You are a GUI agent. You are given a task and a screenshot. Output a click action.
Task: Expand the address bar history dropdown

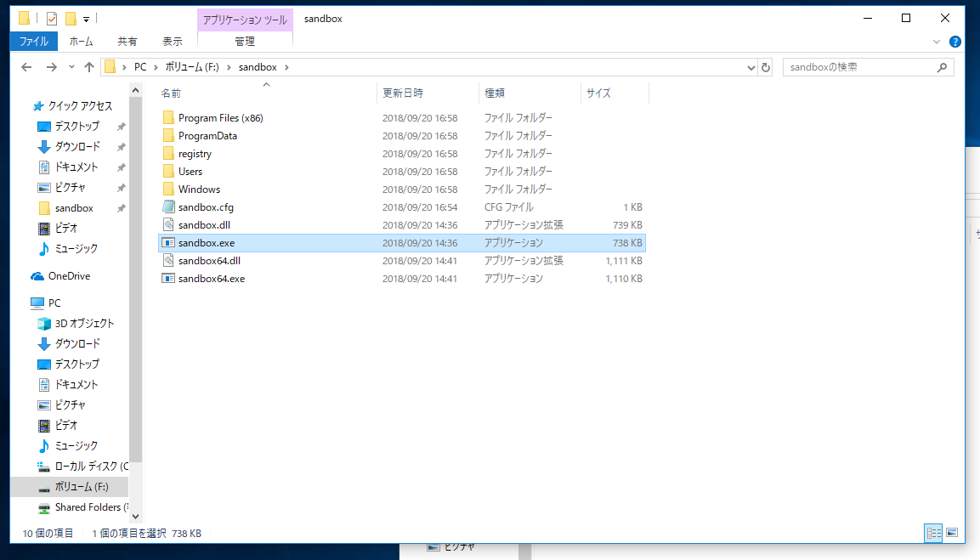coord(751,67)
